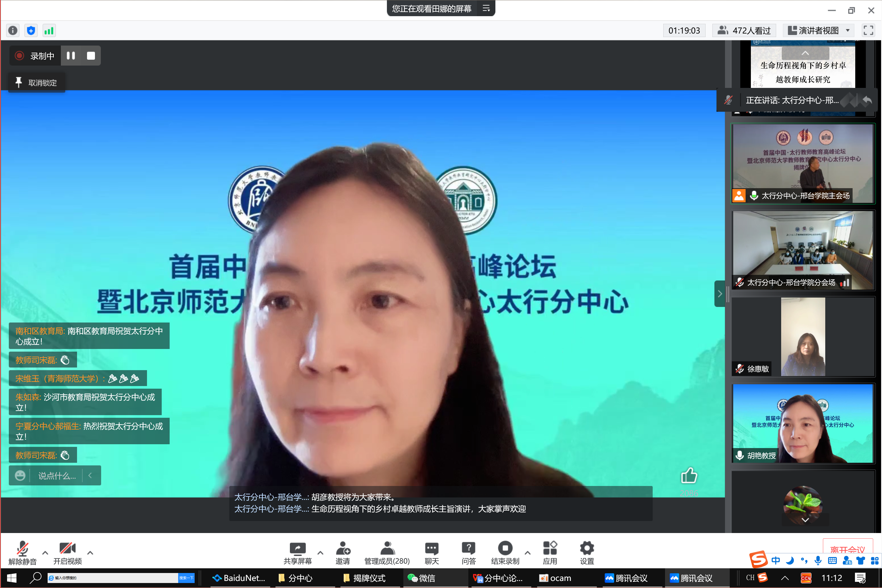This screenshot has height=588, width=882.
Task: Click the taskbar clock 11:12
Action: click(x=831, y=578)
